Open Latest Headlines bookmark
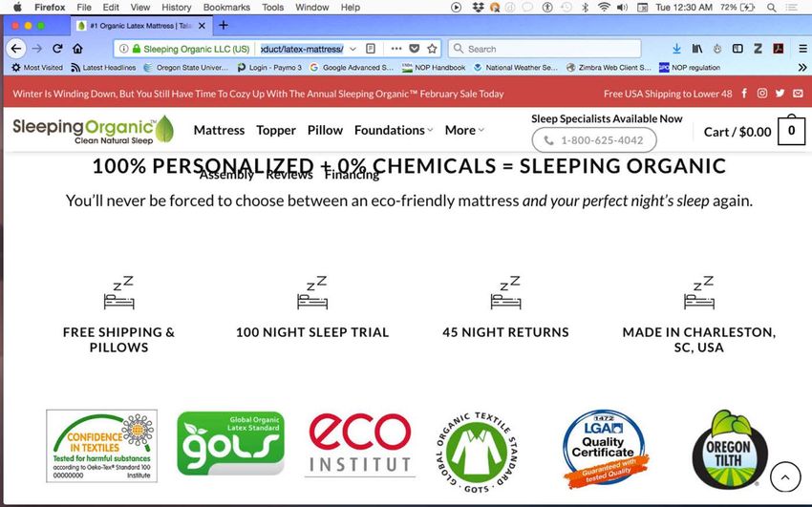Screen dimensions: 812x507 click(103, 67)
